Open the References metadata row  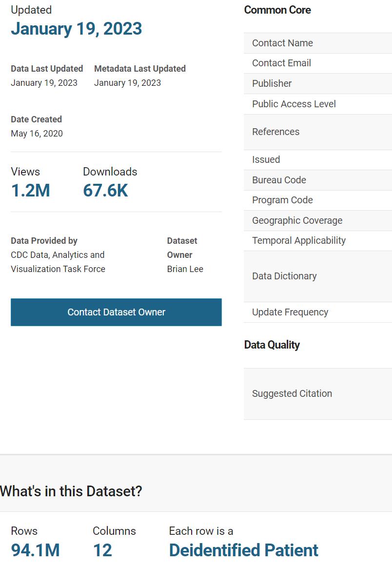275,132
